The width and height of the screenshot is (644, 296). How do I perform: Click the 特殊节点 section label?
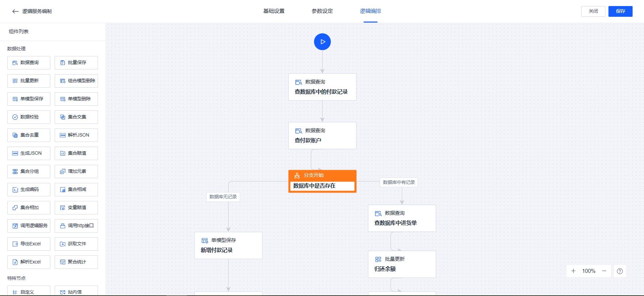pyautogui.click(x=16, y=278)
